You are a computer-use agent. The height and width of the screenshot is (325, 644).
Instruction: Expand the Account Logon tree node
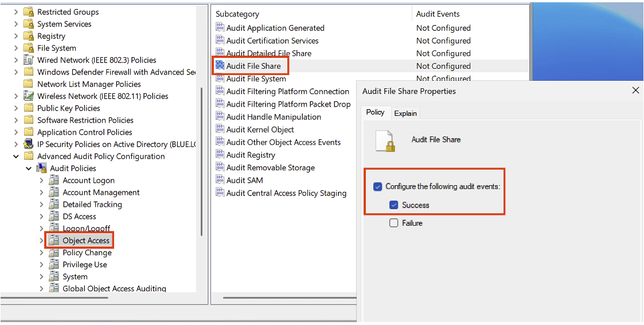[41, 180]
